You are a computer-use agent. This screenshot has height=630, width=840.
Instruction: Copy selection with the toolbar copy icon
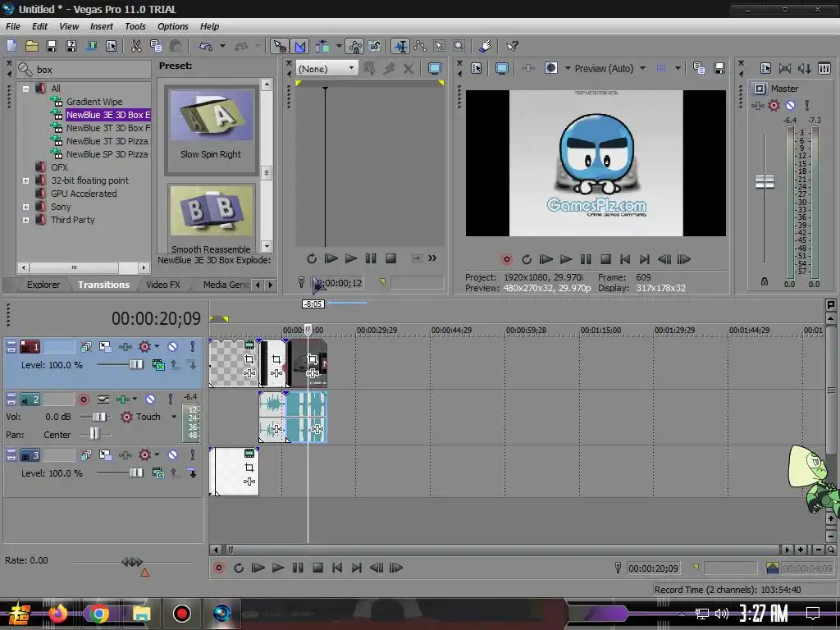tap(156, 46)
